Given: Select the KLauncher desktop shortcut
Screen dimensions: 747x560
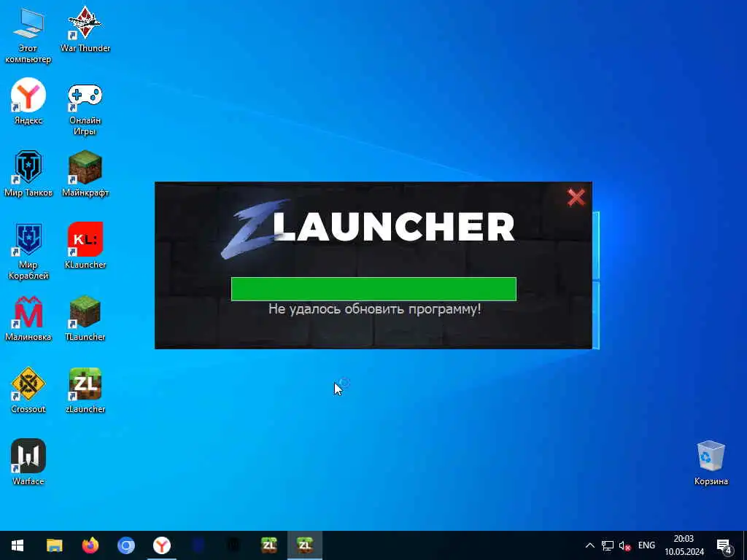Looking at the screenshot, I should click(x=85, y=246).
